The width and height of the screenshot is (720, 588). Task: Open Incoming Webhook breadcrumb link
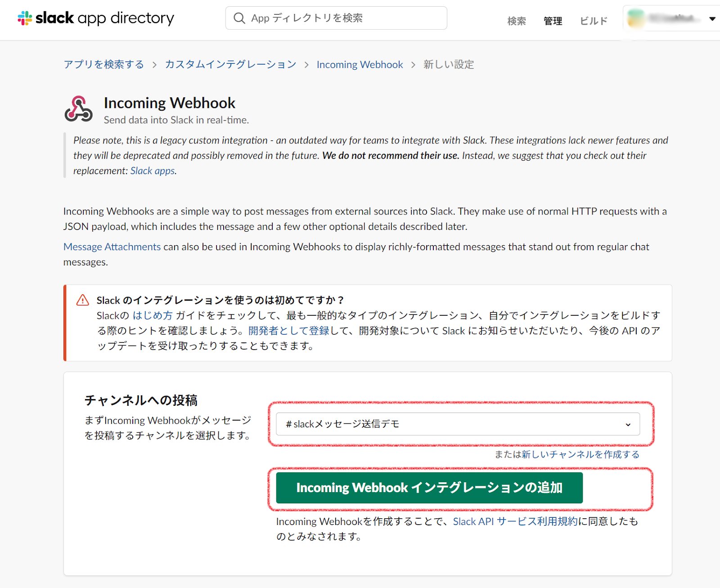point(360,64)
